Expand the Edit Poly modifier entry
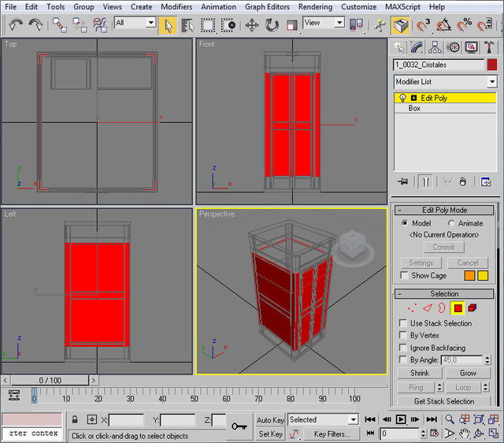 (x=413, y=98)
